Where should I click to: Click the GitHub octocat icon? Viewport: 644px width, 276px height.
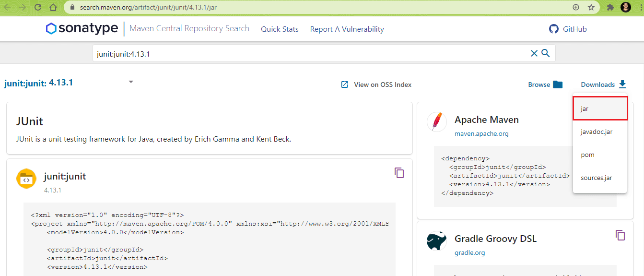pyautogui.click(x=554, y=29)
